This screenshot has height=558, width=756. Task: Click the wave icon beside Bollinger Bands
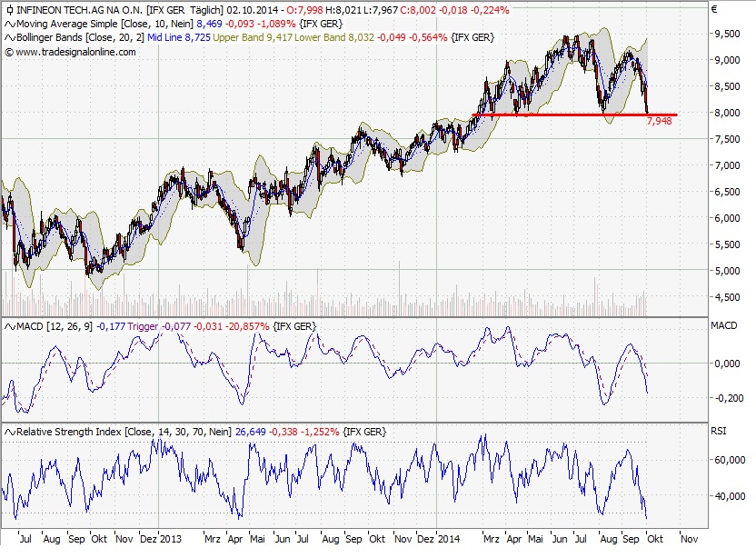pos(10,37)
